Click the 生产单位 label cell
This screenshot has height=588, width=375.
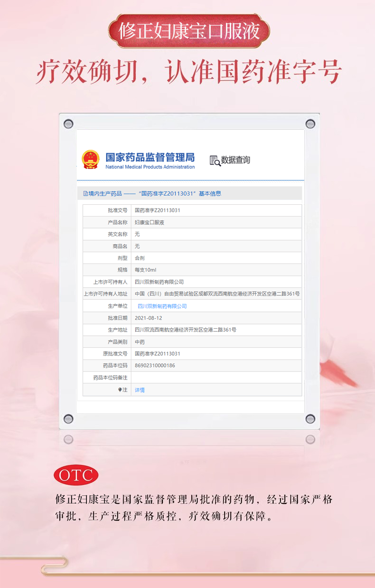coord(107,306)
